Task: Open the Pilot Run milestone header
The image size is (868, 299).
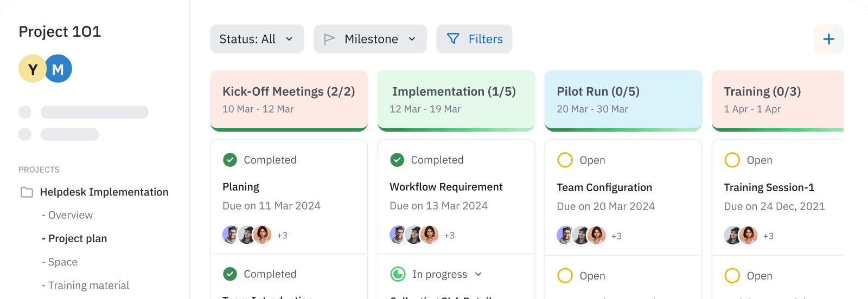Action: 623,99
